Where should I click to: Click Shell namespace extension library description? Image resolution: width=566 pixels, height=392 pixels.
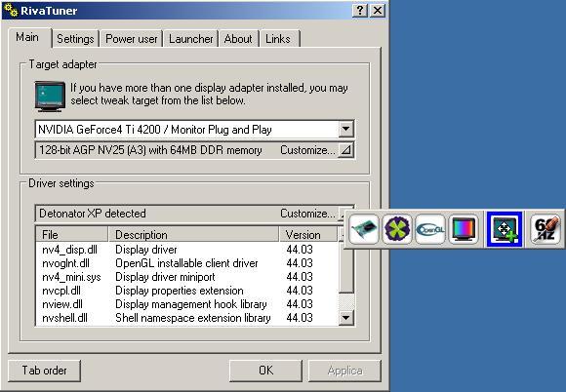coord(193,318)
